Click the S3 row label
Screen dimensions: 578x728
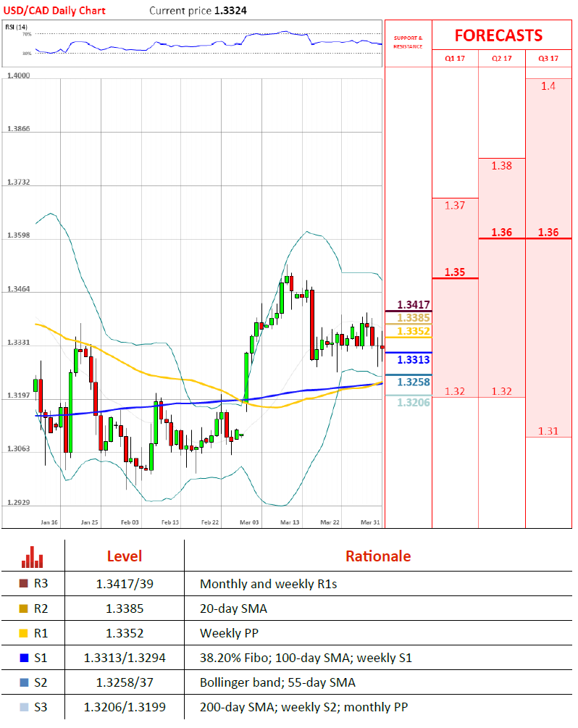tap(41, 707)
